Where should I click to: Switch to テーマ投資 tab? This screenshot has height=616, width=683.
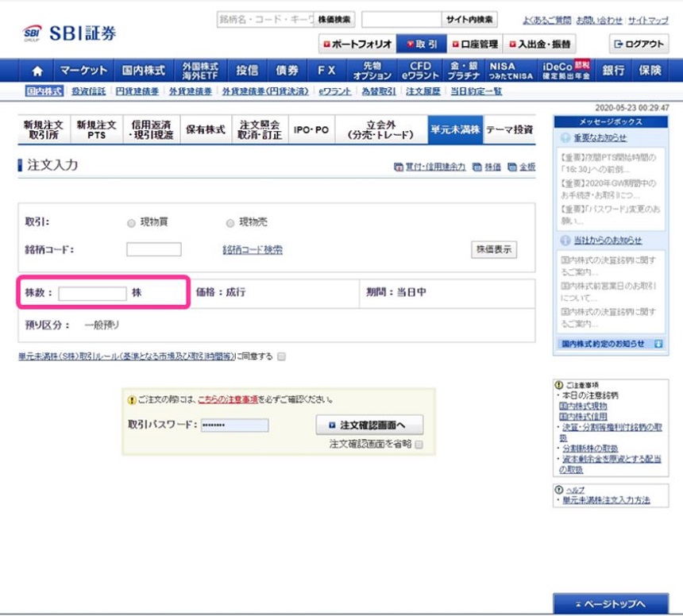510,129
